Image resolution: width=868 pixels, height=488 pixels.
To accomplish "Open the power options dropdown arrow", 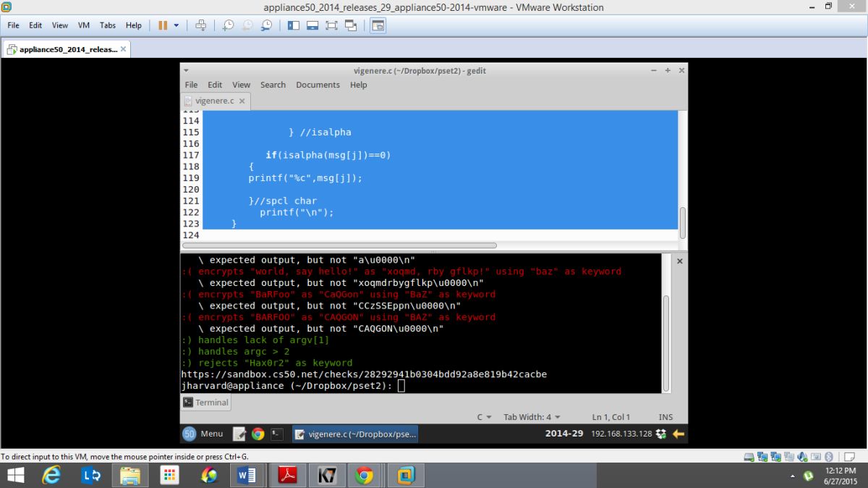I will [x=176, y=25].
